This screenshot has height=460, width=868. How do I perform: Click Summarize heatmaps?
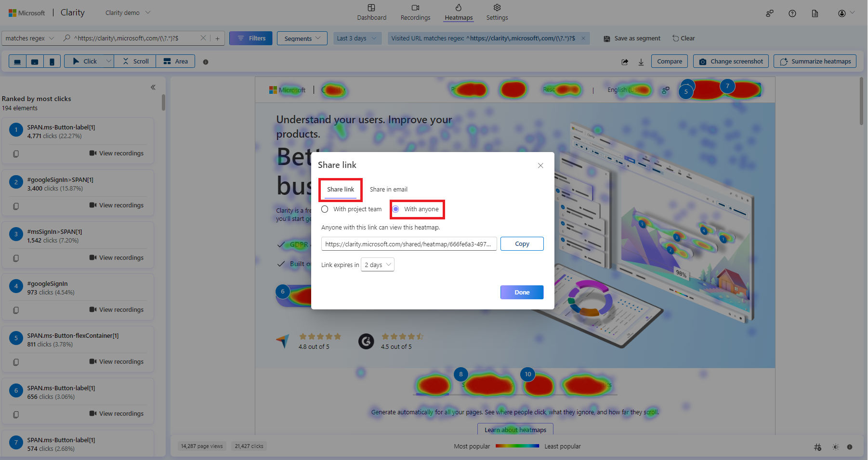point(815,62)
